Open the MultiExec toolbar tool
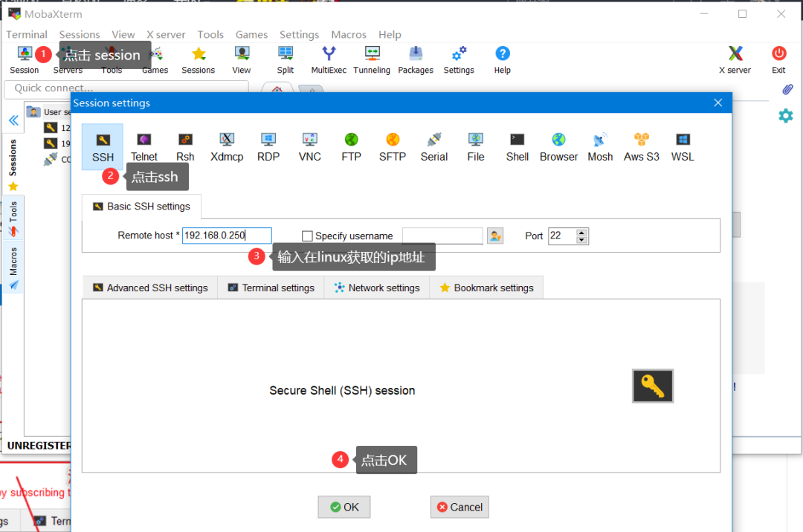 329,60
